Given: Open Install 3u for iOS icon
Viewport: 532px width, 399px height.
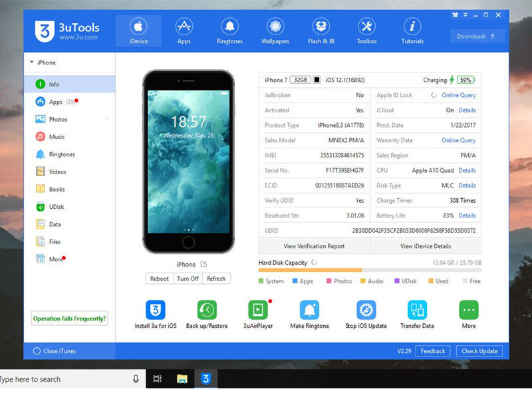Looking at the screenshot, I should (155, 310).
